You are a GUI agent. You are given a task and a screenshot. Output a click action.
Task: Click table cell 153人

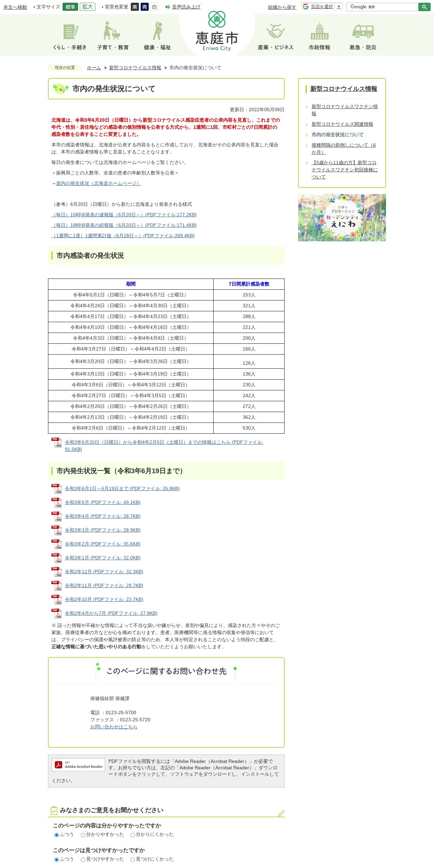point(249,295)
